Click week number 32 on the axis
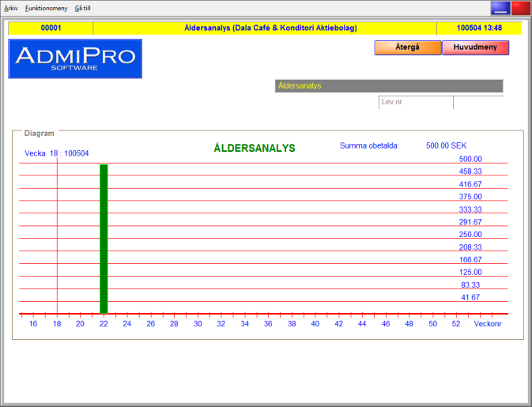This screenshot has width=532, height=407. click(x=221, y=324)
